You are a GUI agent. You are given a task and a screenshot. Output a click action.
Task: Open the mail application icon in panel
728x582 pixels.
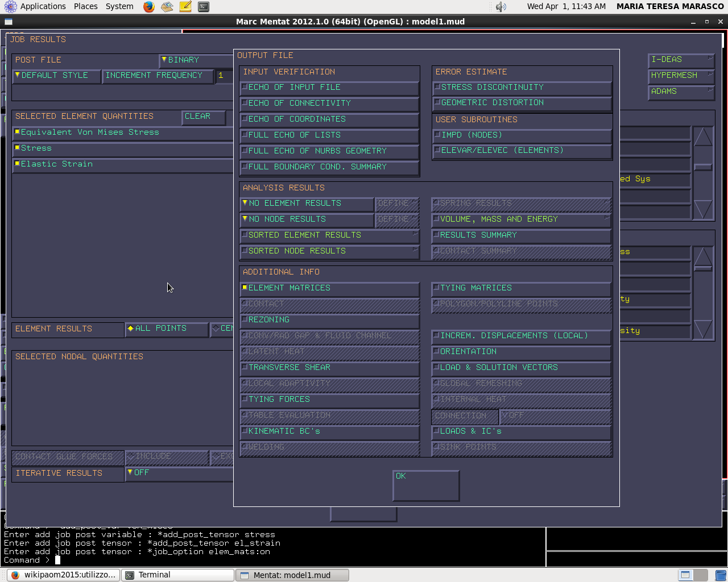[x=167, y=7]
